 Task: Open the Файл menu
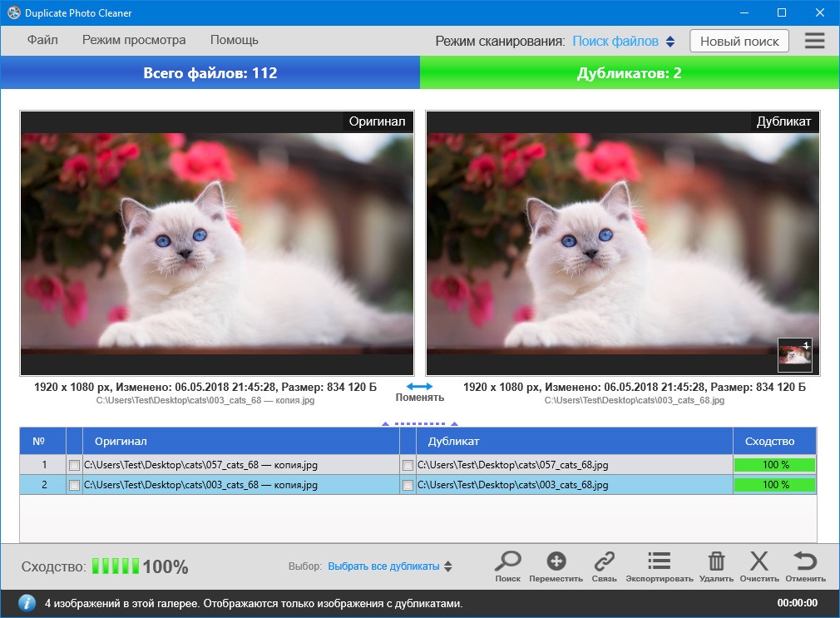(42, 40)
